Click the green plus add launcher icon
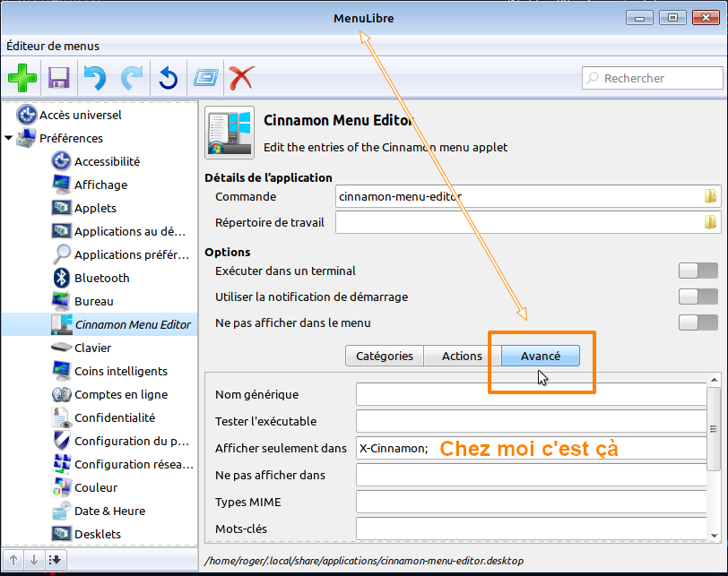728x576 pixels. pos(22,78)
